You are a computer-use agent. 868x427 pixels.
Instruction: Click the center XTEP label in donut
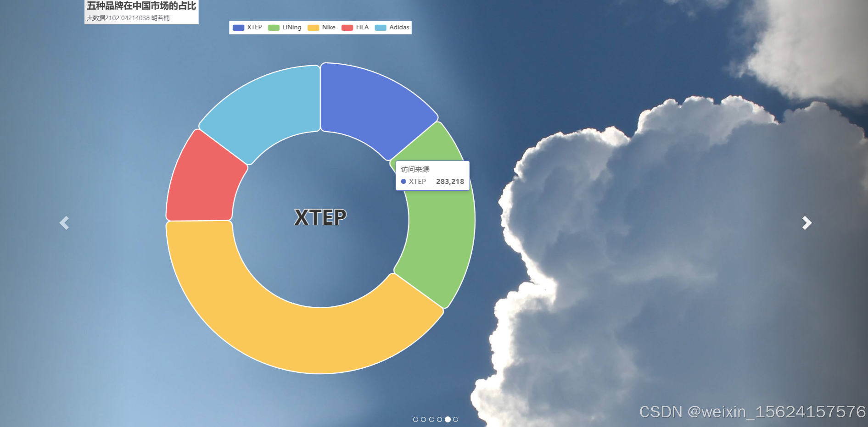click(320, 217)
